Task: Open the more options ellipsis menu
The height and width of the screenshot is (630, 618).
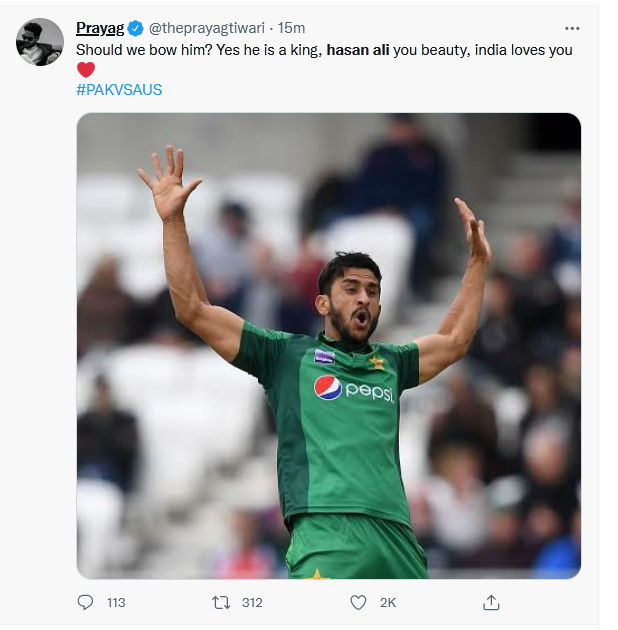Action: click(x=572, y=29)
